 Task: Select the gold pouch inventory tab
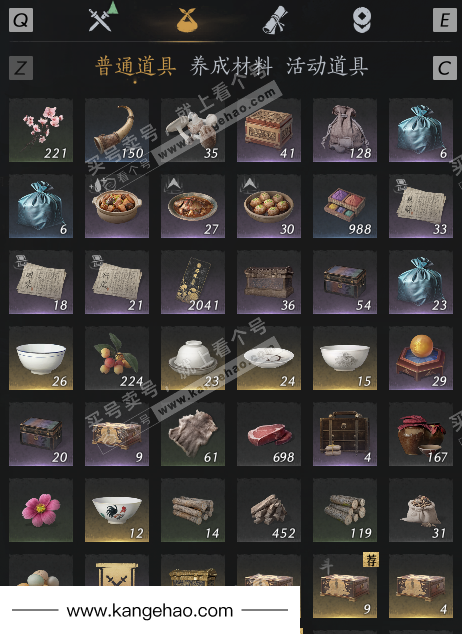pyautogui.click(x=187, y=20)
